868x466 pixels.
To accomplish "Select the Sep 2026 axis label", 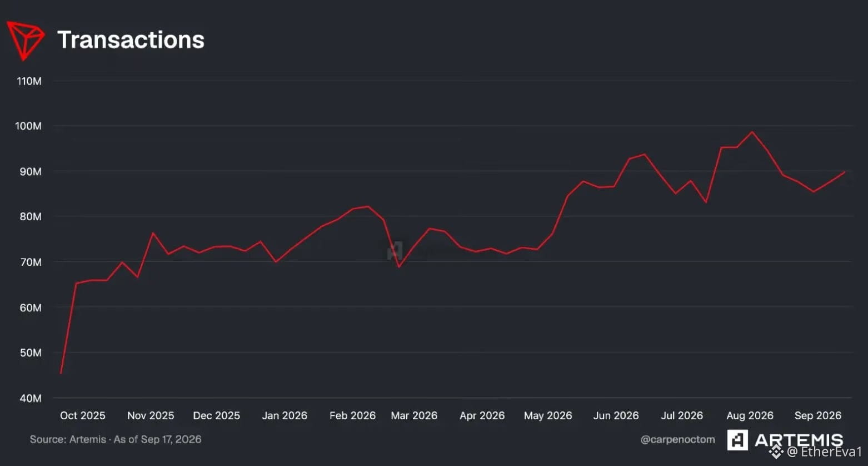I will (817, 415).
